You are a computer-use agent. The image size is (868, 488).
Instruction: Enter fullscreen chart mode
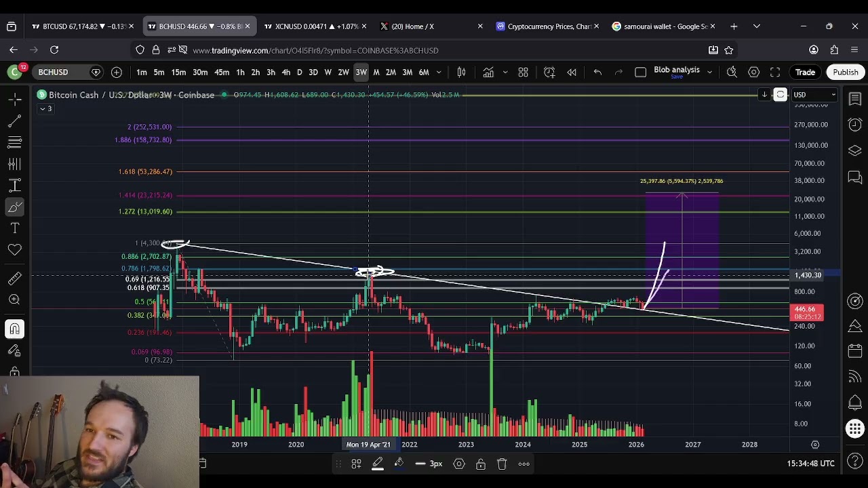coord(775,72)
